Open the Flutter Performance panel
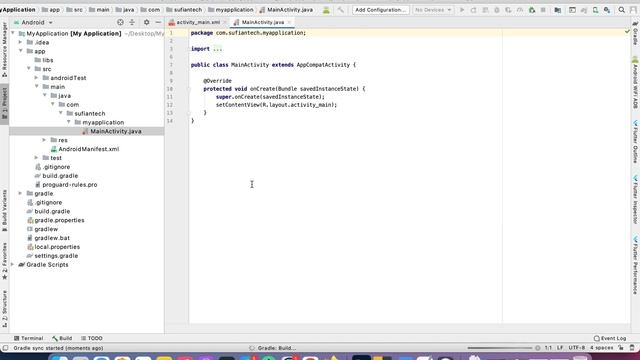The width and height of the screenshot is (640, 360). click(x=636, y=264)
